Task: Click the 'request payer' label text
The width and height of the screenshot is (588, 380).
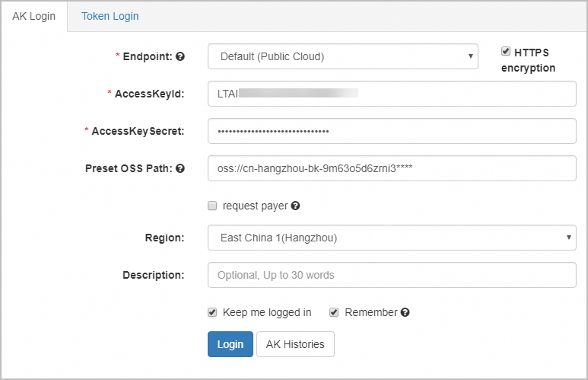Action: [x=256, y=206]
